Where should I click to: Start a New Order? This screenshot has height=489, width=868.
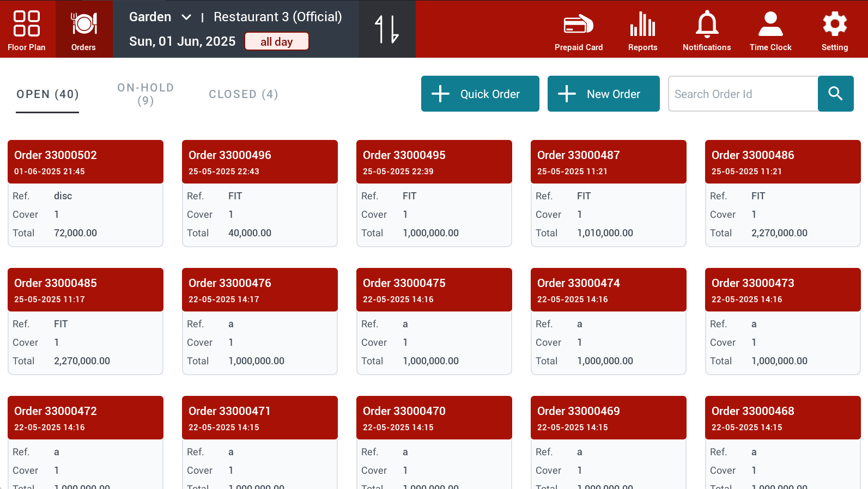click(x=604, y=94)
